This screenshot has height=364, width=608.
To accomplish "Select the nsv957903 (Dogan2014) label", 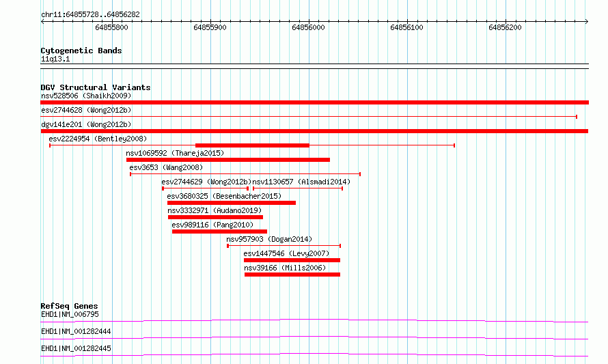I will pos(269,239).
